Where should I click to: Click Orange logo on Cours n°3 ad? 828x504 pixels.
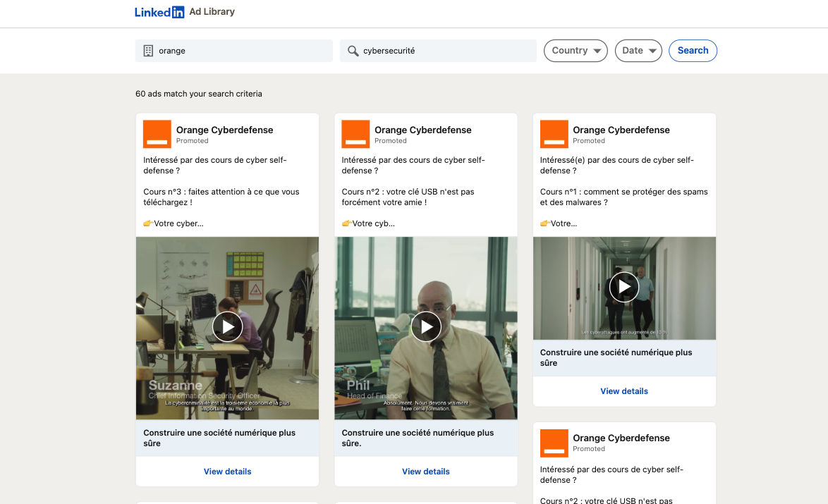tap(157, 134)
